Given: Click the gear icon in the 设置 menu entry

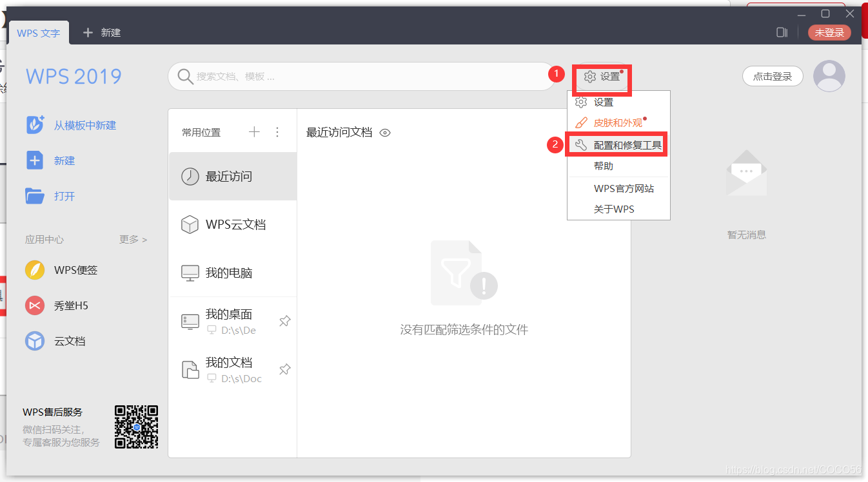Looking at the screenshot, I should (x=581, y=102).
